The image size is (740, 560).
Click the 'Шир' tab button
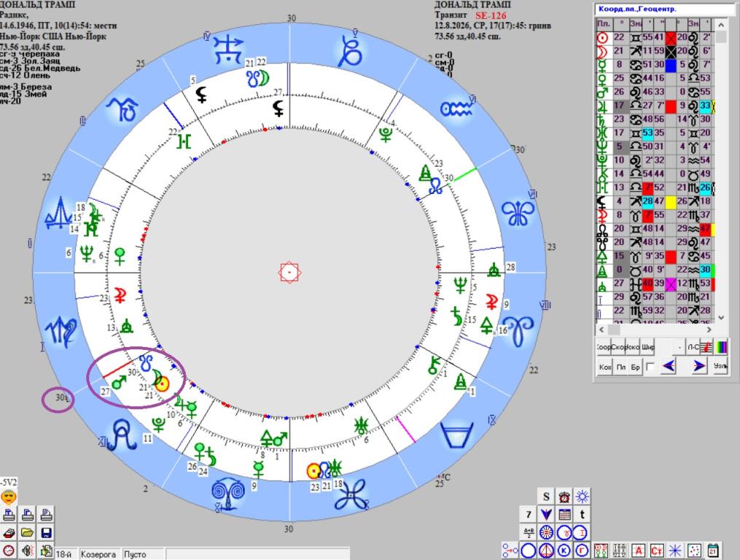(x=649, y=346)
